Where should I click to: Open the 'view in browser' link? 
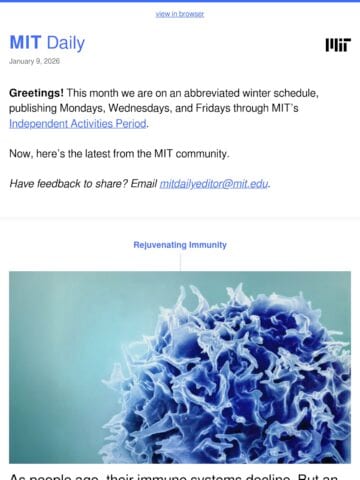tap(180, 14)
